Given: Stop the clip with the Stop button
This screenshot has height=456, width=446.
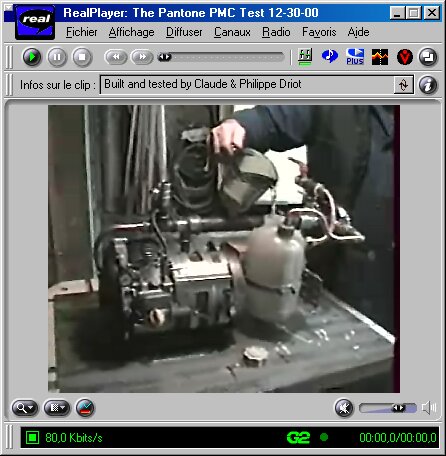Looking at the screenshot, I should click(x=82, y=57).
